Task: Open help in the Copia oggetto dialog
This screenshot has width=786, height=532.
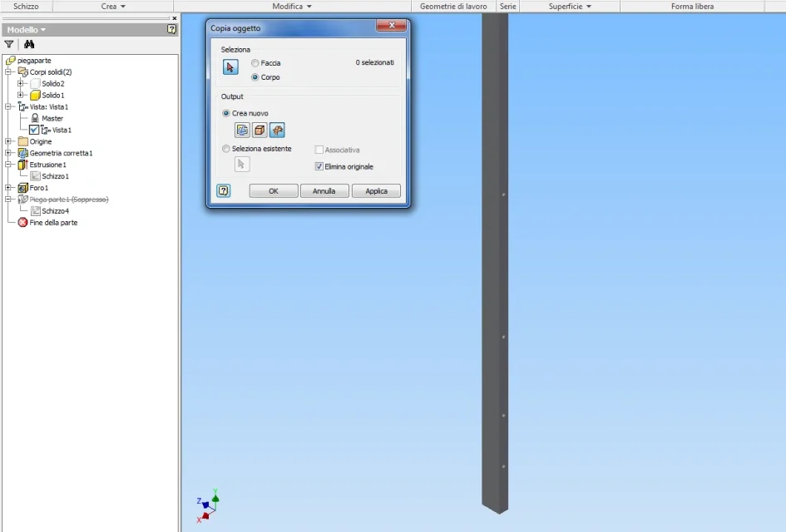Action: coord(224,190)
